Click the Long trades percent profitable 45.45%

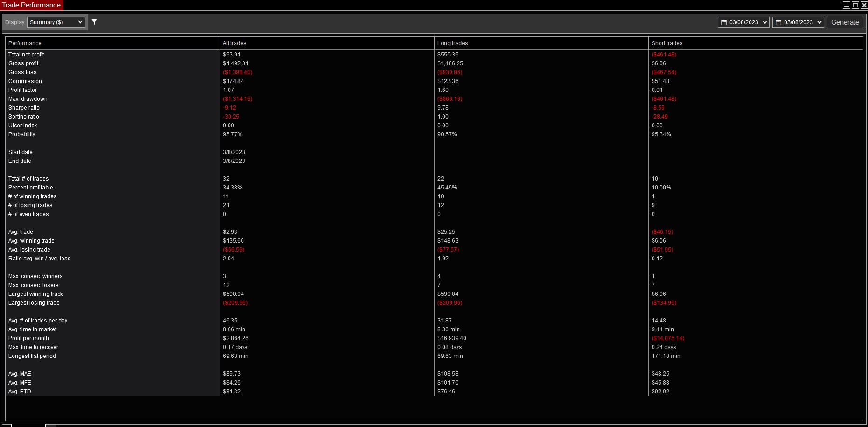[447, 188]
